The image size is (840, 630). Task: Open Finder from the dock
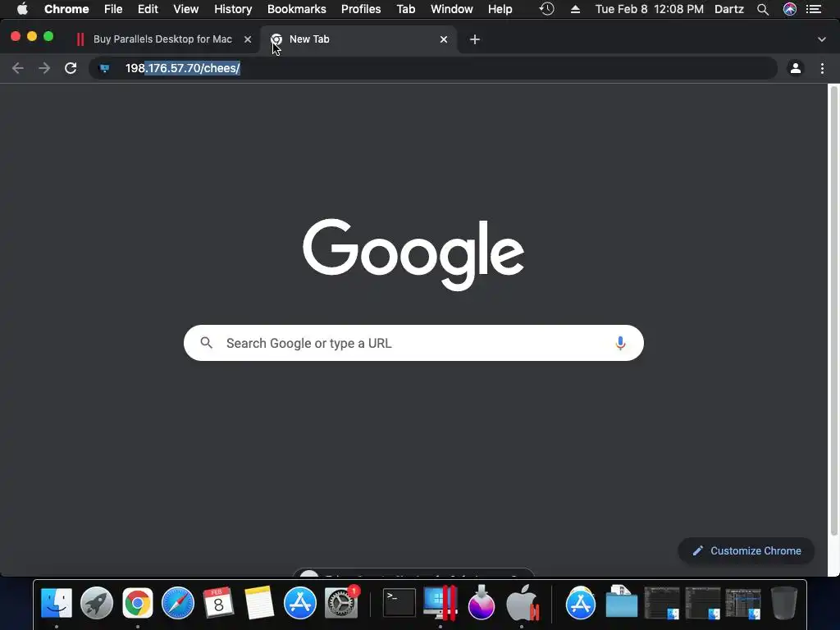pyautogui.click(x=57, y=603)
